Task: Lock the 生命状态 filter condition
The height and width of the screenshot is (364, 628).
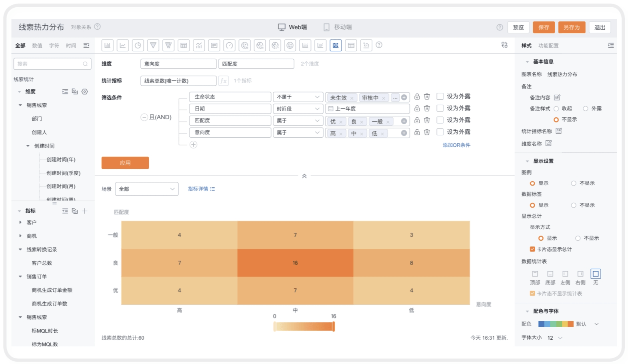Action: pos(417,97)
